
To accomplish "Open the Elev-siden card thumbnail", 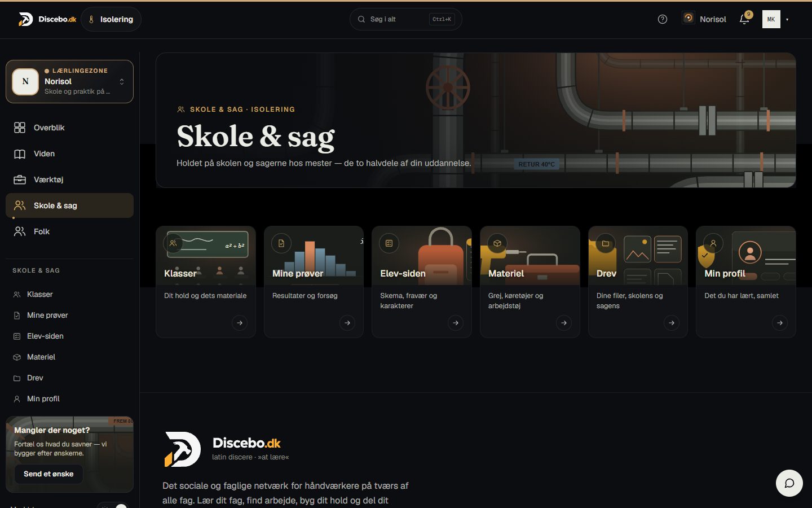I will click(x=422, y=256).
